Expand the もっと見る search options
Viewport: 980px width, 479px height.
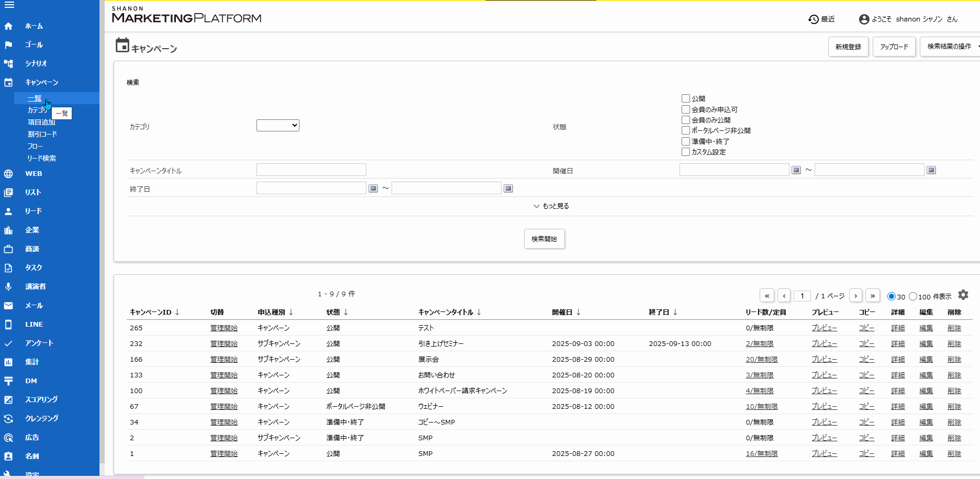click(x=551, y=206)
